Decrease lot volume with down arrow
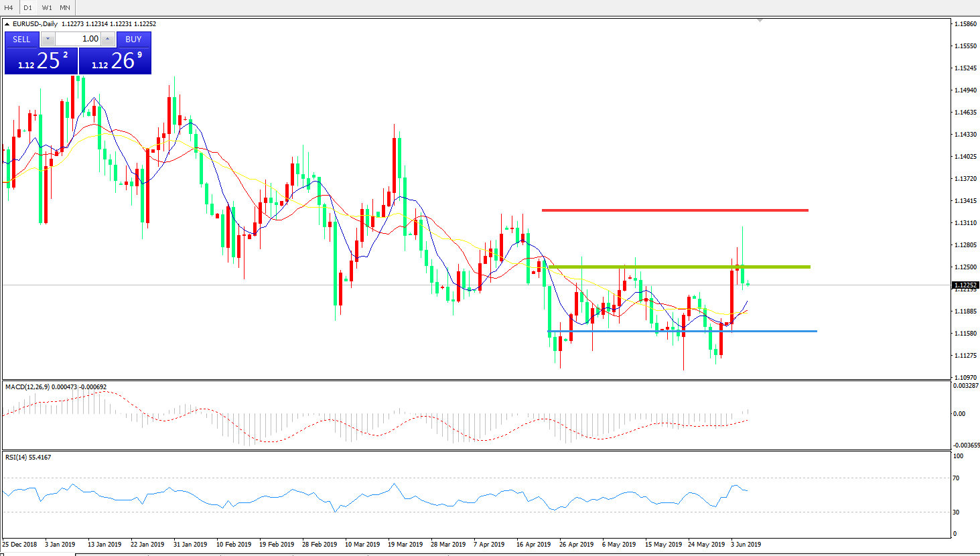This screenshot has height=556, width=980. coord(48,39)
